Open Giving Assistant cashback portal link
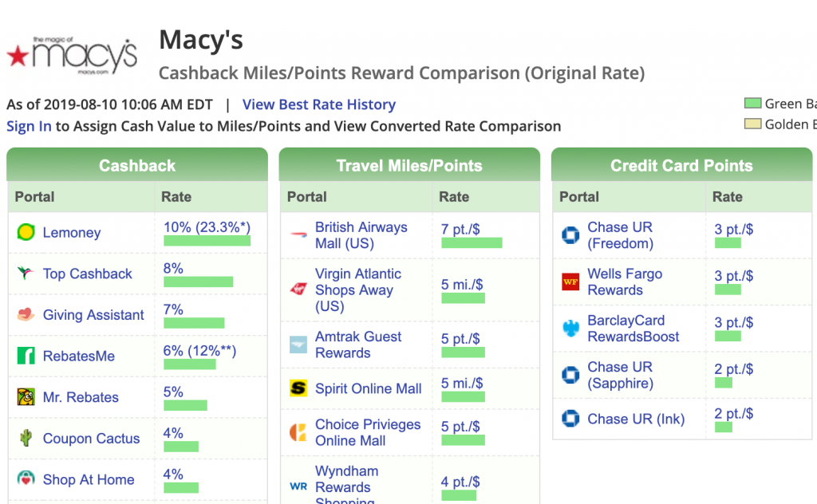The image size is (817, 504). tap(93, 315)
